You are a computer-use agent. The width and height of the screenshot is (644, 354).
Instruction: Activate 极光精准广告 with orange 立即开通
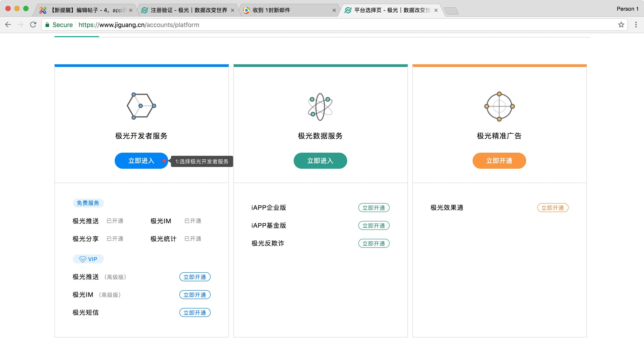499,161
